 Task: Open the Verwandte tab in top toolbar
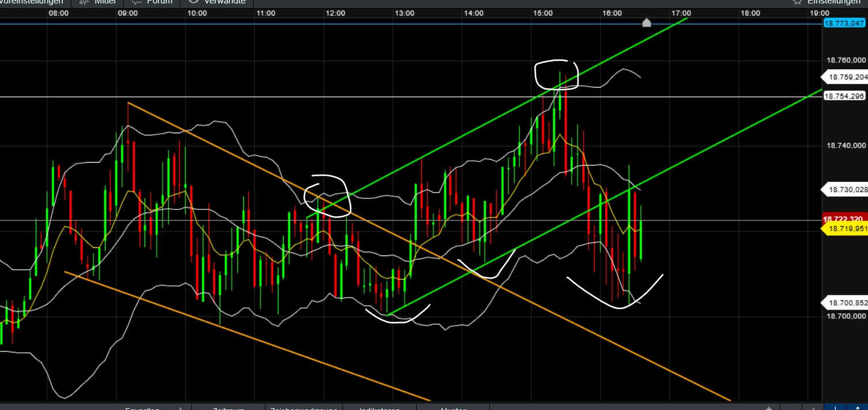[217, 2]
